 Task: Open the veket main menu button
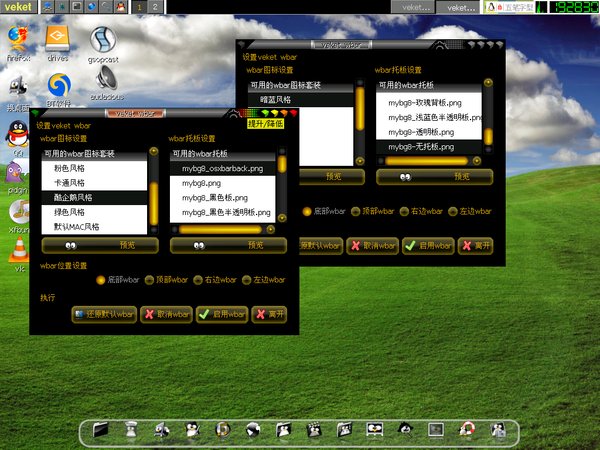18,7
